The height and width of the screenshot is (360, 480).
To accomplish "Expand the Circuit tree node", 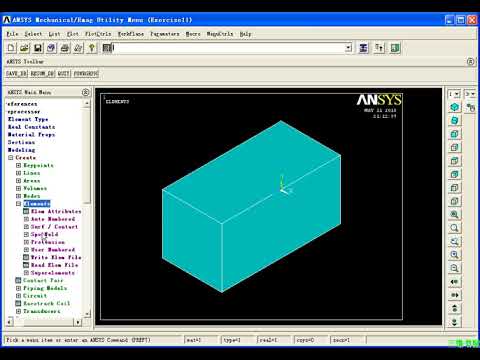I will [x=19, y=296].
